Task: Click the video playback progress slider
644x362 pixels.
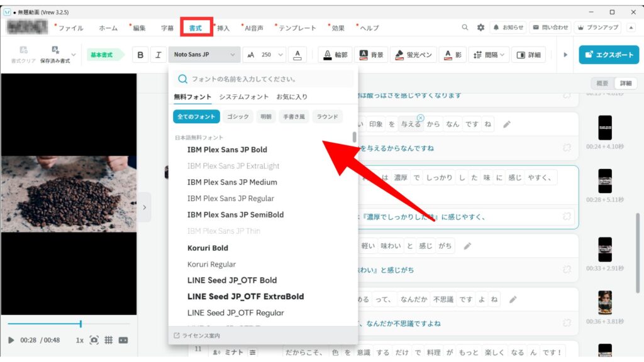Action: [x=69, y=324]
